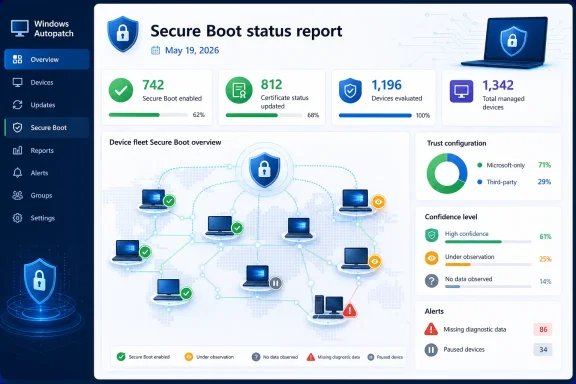Click the Secure Boot enabled 62% progress bar
This screenshot has height=384, width=576.
(148, 115)
